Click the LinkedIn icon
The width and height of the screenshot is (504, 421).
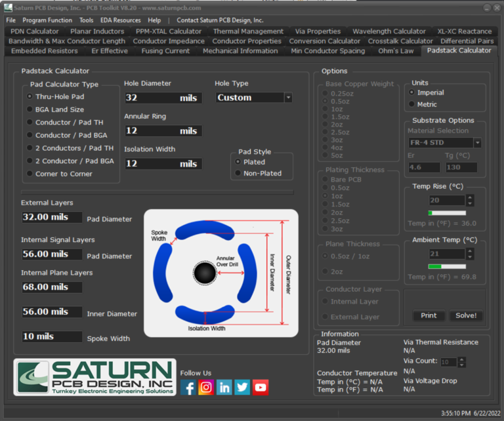click(x=224, y=388)
